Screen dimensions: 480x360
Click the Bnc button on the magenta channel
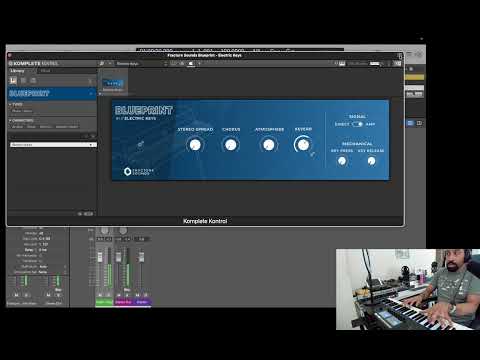coord(127,290)
